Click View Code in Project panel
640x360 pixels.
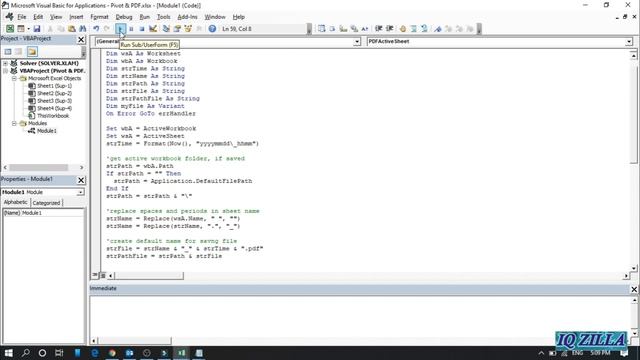8,51
